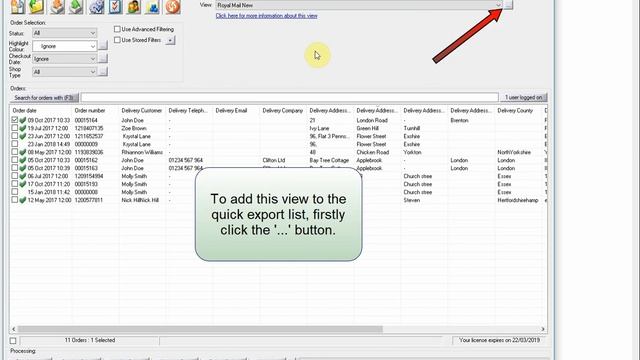Tick the select-all checkbox beside the order count
Image resolution: width=640 pixels, height=360 pixels.
13,340
